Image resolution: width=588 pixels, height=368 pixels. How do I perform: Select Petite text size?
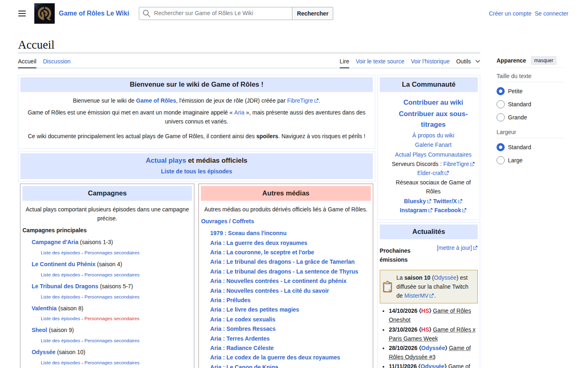click(501, 91)
